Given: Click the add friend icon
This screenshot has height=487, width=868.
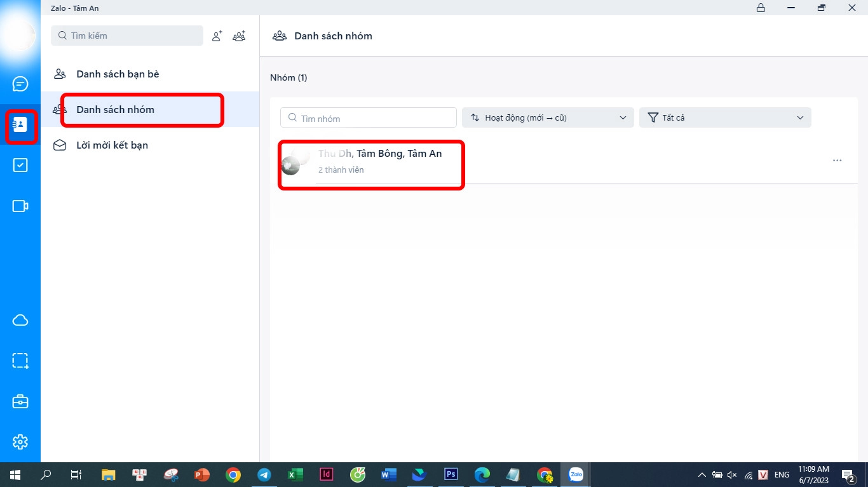Looking at the screenshot, I should [x=217, y=36].
